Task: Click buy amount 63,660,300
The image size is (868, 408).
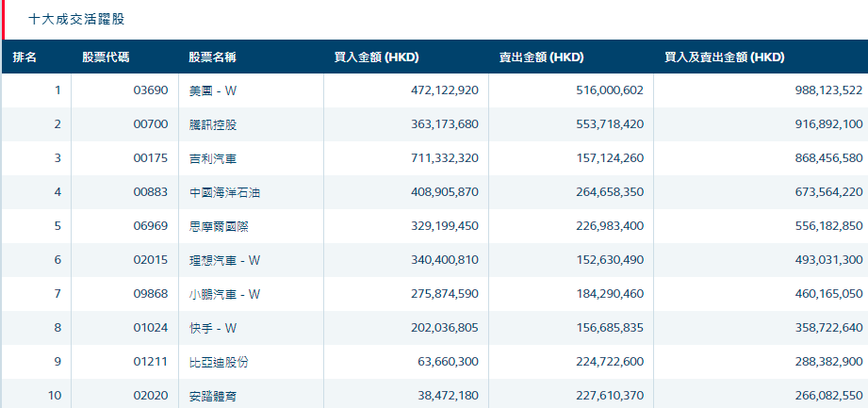Action: point(448,362)
